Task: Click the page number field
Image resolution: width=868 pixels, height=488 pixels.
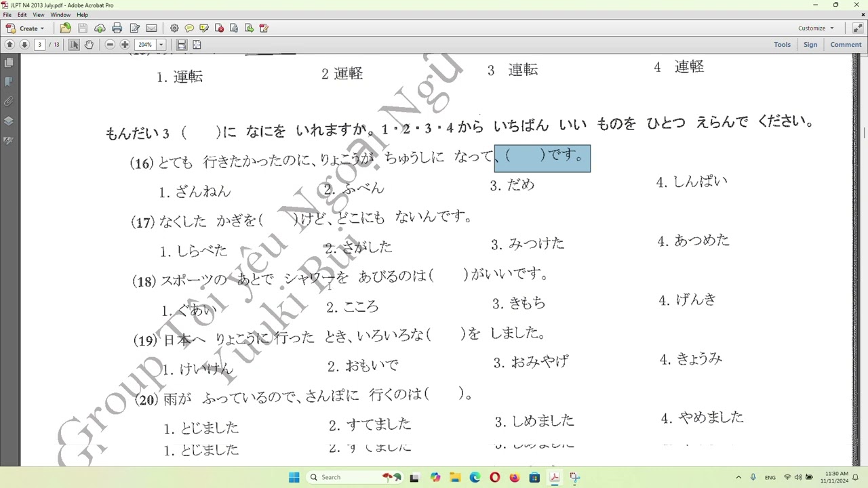Action: [x=40, y=45]
